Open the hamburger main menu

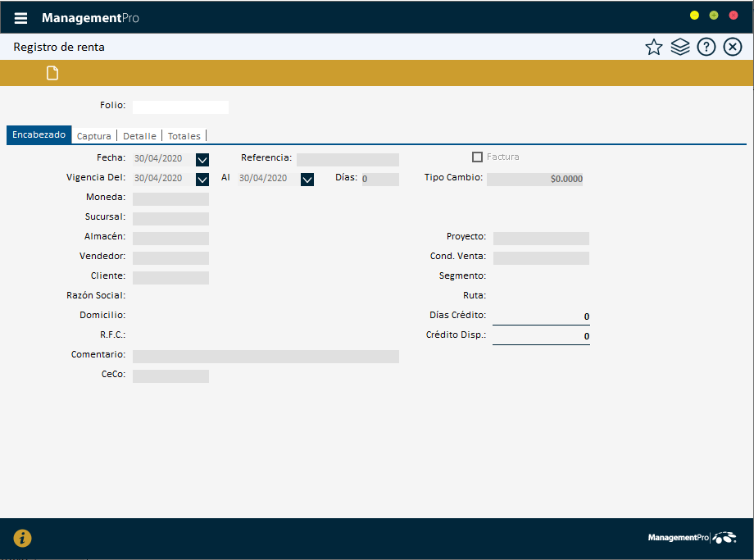[20, 18]
